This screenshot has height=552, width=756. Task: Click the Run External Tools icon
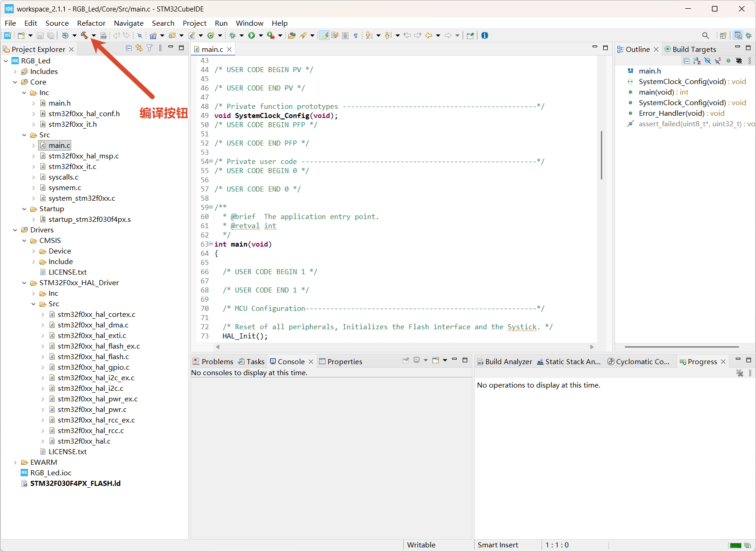271,35
